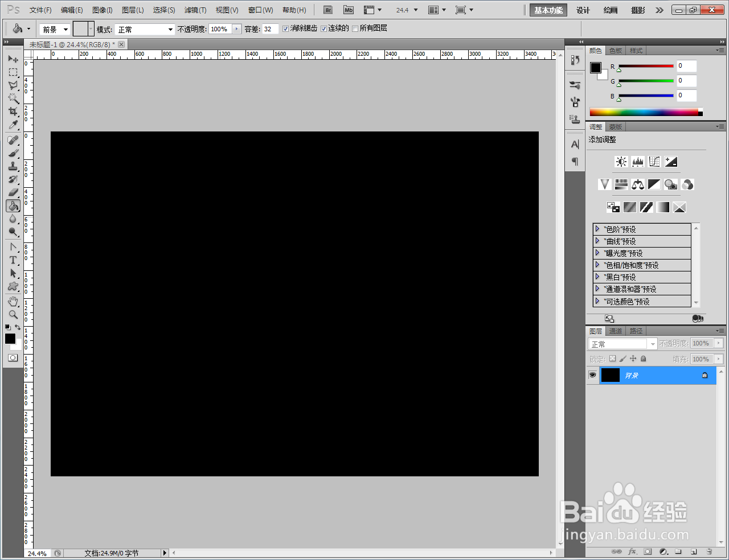This screenshot has height=560, width=729.
Task: Toggle lock all padlock in Layers panel
Action: 644,359
